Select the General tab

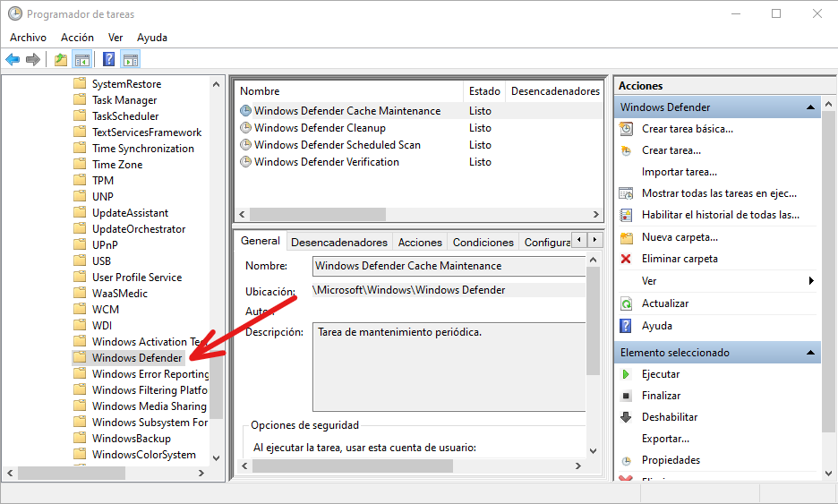[261, 241]
